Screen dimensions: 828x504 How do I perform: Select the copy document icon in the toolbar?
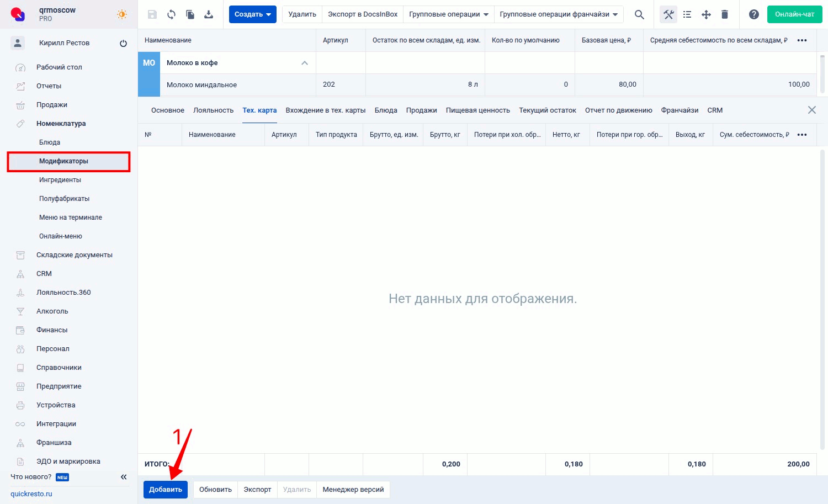coord(190,14)
